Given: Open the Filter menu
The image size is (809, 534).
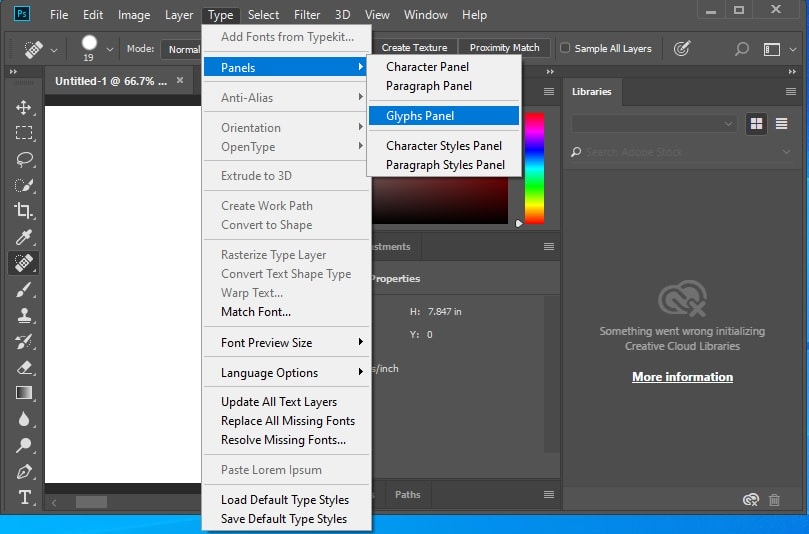Looking at the screenshot, I should coord(307,15).
